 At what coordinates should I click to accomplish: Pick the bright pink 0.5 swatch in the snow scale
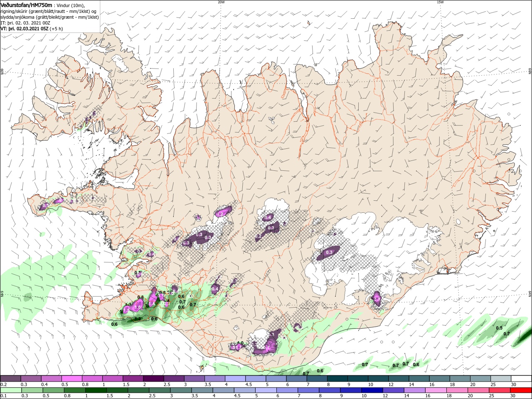[71, 379]
